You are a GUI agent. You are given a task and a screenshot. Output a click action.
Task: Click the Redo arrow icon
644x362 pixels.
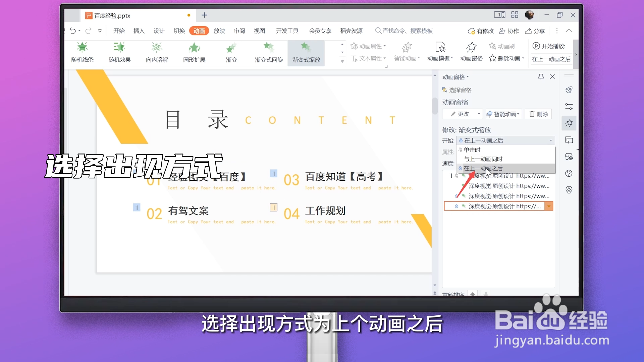click(x=88, y=31)
